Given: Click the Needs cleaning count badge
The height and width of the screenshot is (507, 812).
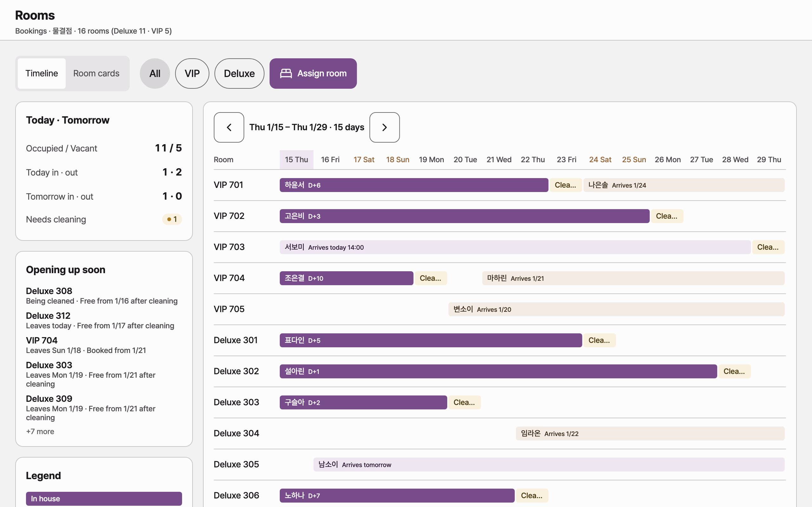Looking at the screenshot, I should [x=172, y=219].
